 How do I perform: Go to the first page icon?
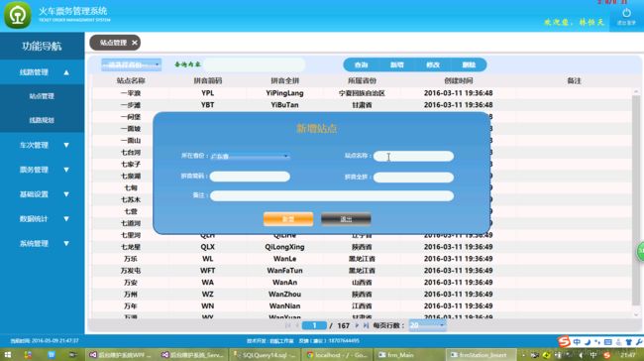pyautogui.click(x=287, y=325)
